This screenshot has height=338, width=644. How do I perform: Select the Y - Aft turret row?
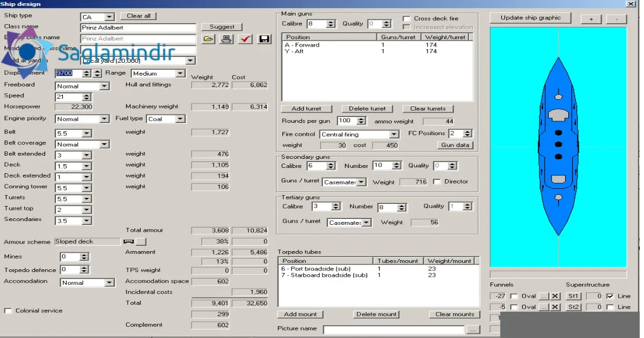coord(377,52)
